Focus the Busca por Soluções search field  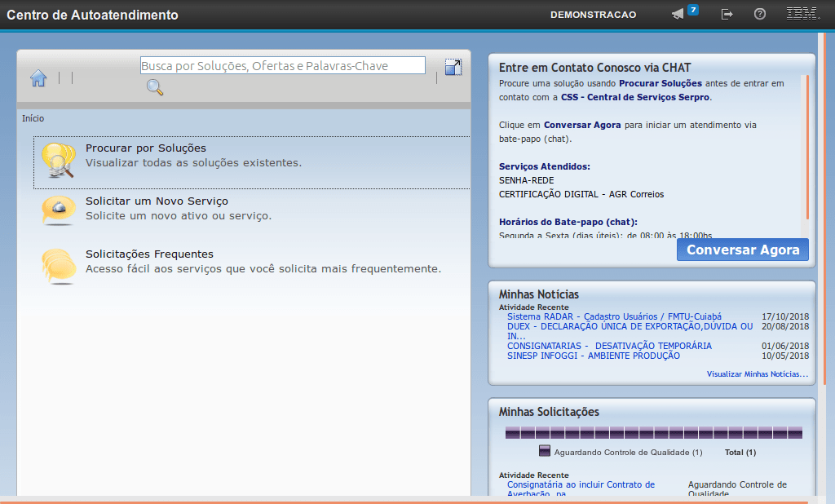pyautogui.click(x=283, y=65)
